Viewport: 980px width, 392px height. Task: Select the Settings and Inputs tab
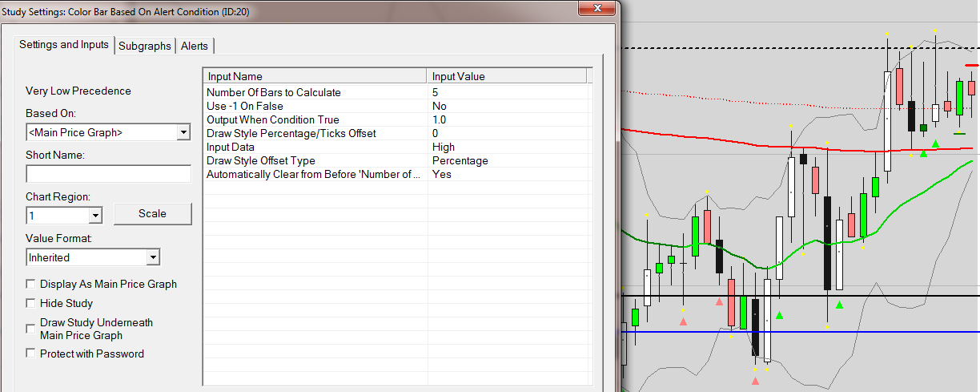64,45
